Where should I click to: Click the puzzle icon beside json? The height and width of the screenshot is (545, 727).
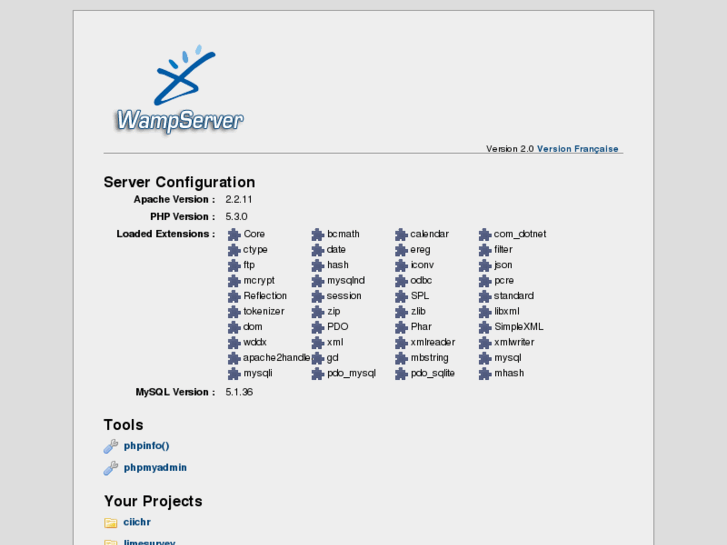pyautogui.click(x=485, y=265)
